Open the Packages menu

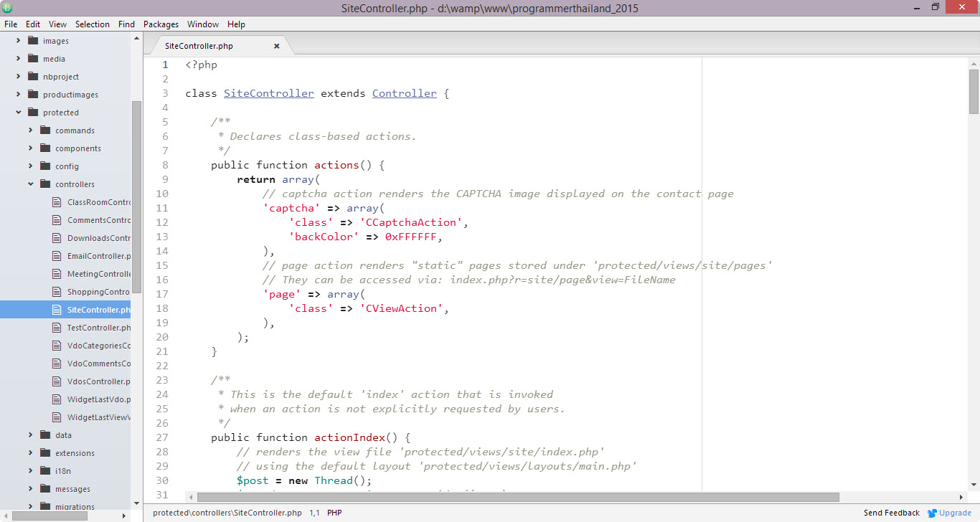[161, 24]
